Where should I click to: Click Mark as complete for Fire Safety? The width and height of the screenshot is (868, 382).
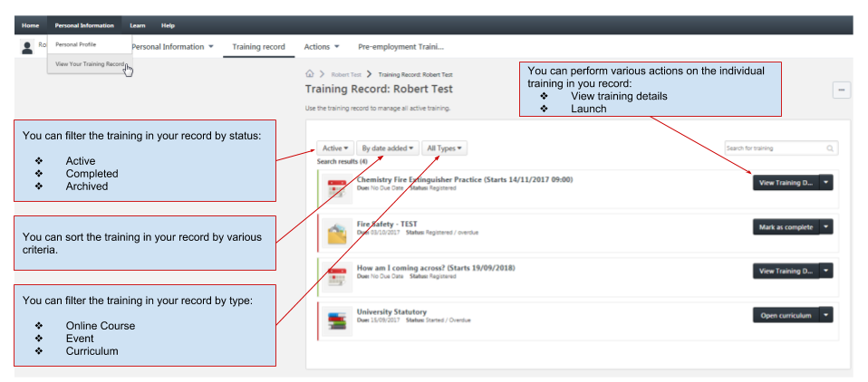(785, 226)
